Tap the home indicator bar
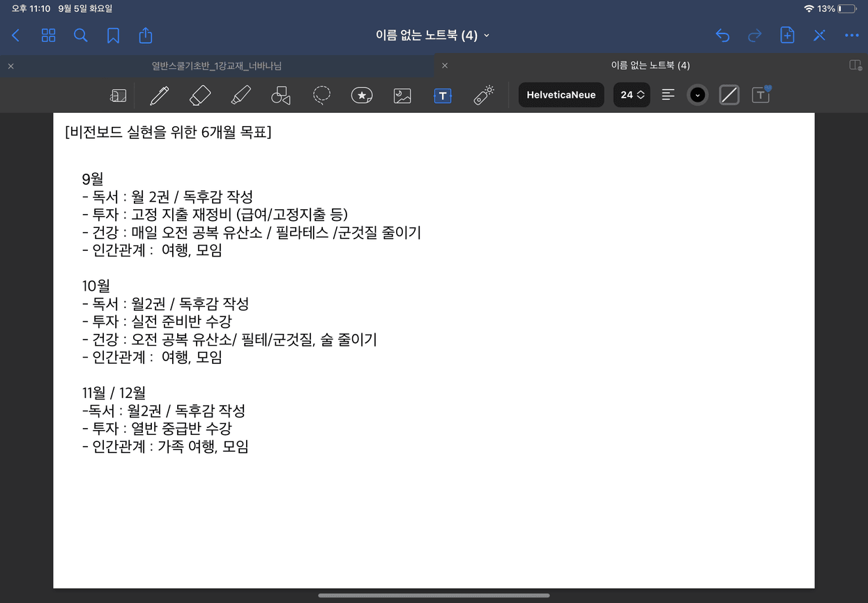Viewport: 868px width, 603px height. click(434, 595)
